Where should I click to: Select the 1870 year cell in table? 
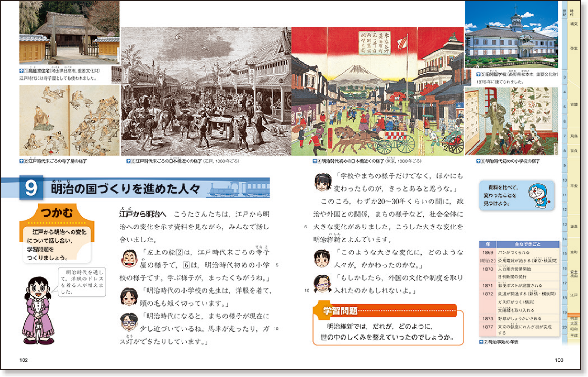(488, 269)
